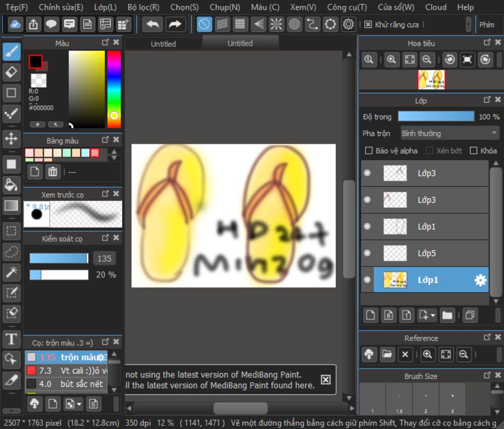Delete color from palette with trash icon
The height and width of the screenshot is (429, 504).
[53, 172]
